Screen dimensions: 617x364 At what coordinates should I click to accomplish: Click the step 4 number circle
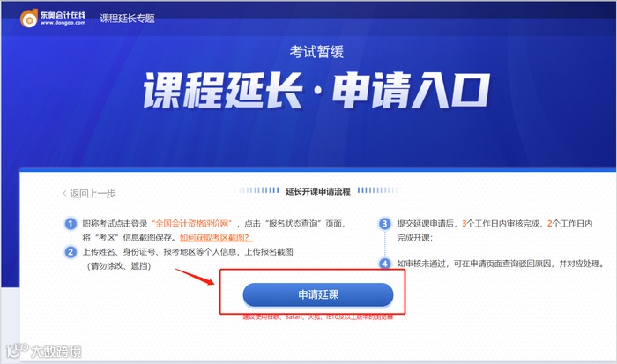tap(384, 264)
